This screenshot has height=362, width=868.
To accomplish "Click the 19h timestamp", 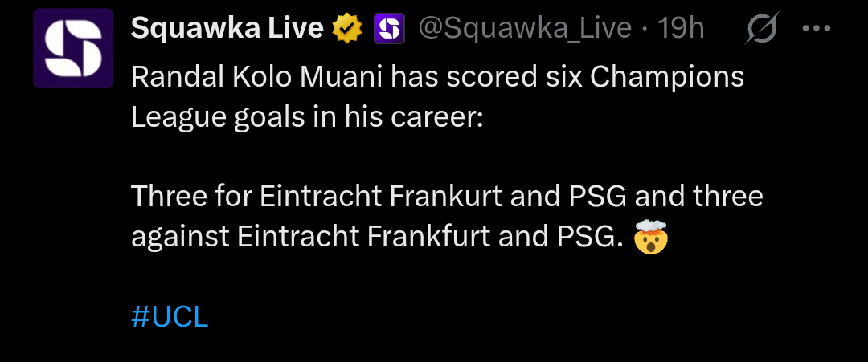I will [x=681, y=30].
